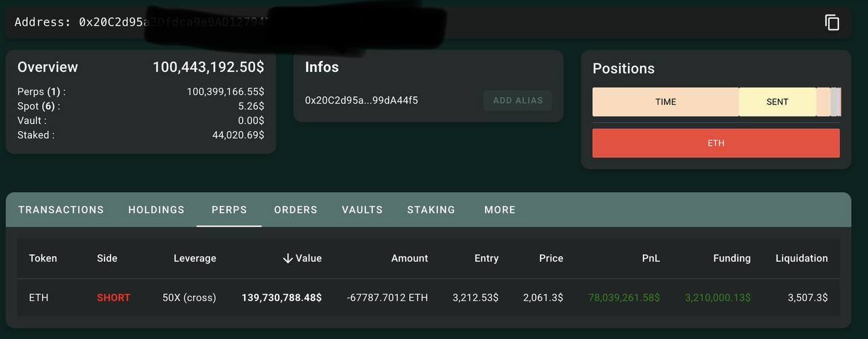Sort table by the PnL column
Viewport: 868px width, 339px height.
pyautogui.click(x=651, y=258)
